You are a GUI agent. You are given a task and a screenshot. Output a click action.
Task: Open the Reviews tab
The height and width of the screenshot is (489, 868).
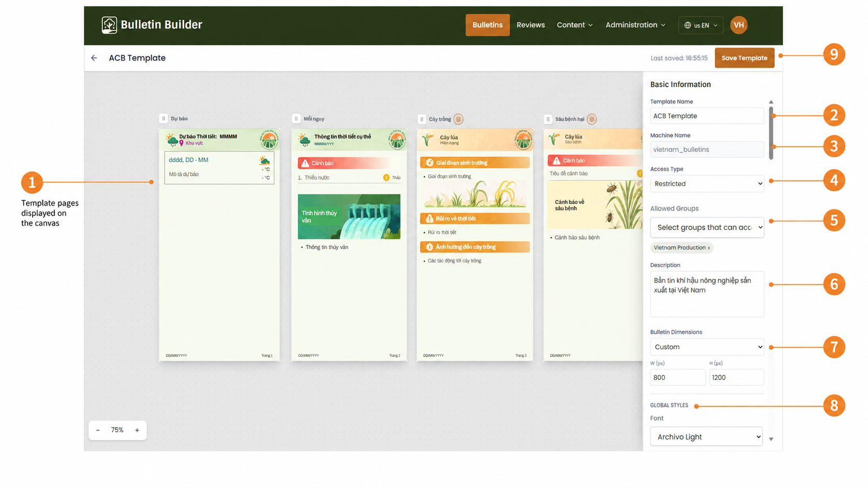(x=531, y=25)
